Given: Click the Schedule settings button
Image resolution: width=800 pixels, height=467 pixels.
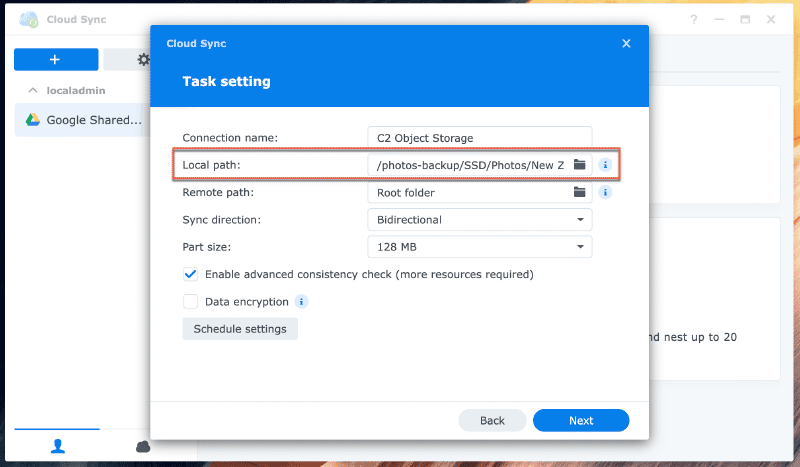Looking at the screenshot, I should point(240,329).
